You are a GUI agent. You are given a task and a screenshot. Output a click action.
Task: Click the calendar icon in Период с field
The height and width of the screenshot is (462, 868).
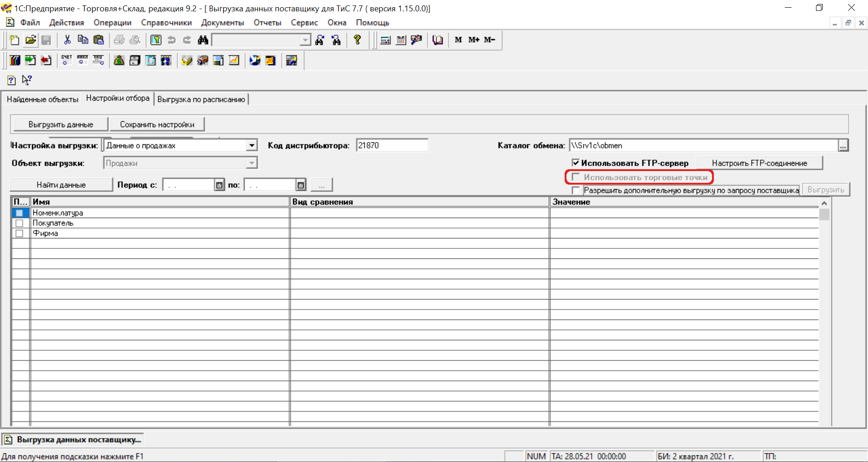point(219,185)
